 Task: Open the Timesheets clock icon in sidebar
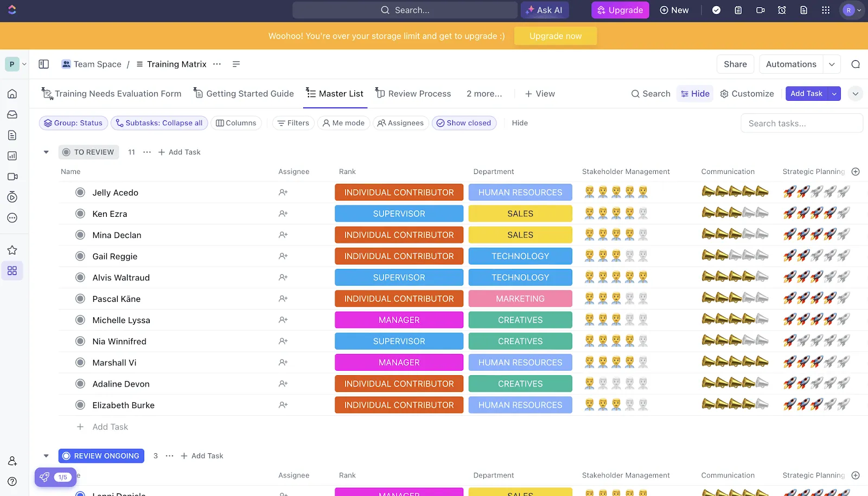coord(12,197)
